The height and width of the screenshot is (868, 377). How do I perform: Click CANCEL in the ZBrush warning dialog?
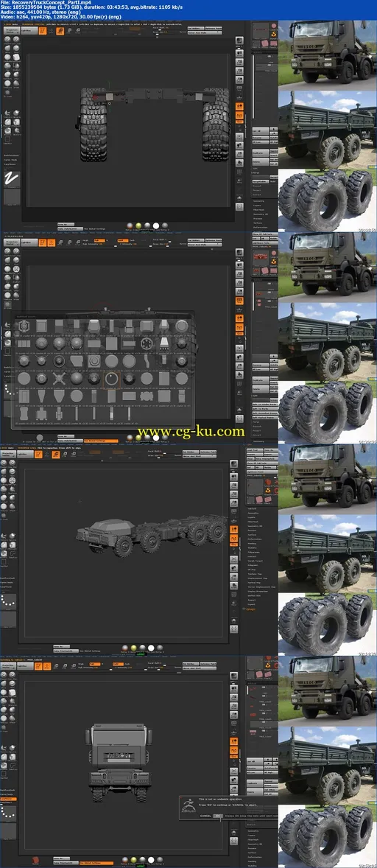point(205,816)
